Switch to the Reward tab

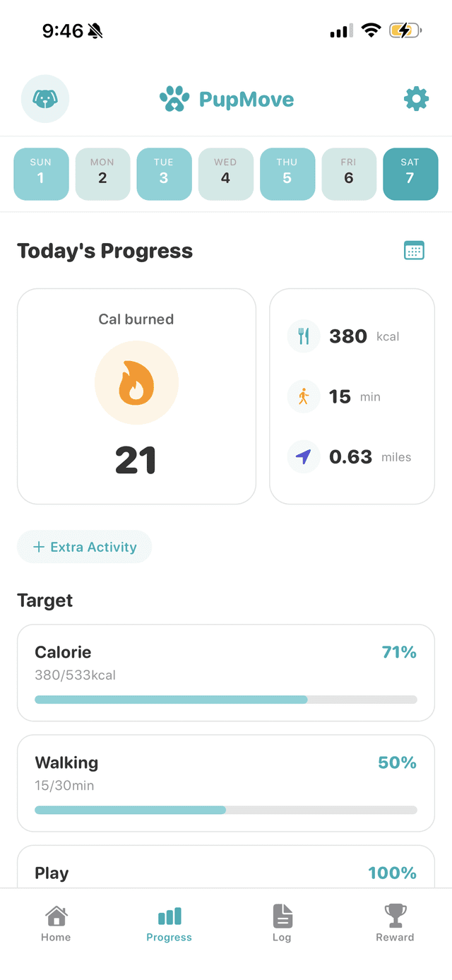395,922
